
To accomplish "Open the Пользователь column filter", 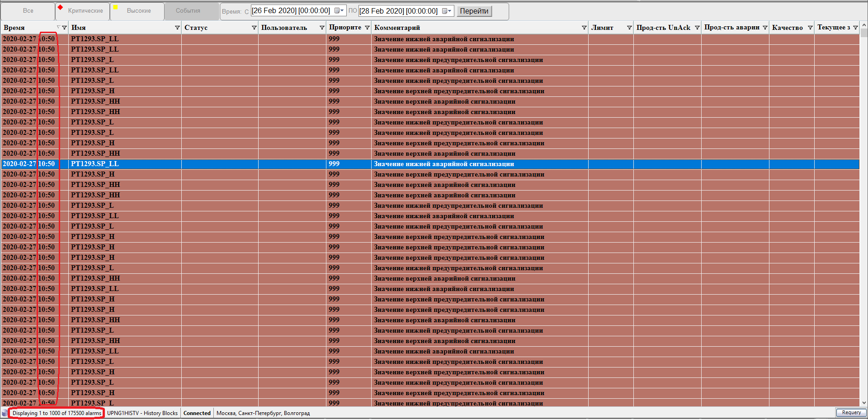I will pos(322,28).
